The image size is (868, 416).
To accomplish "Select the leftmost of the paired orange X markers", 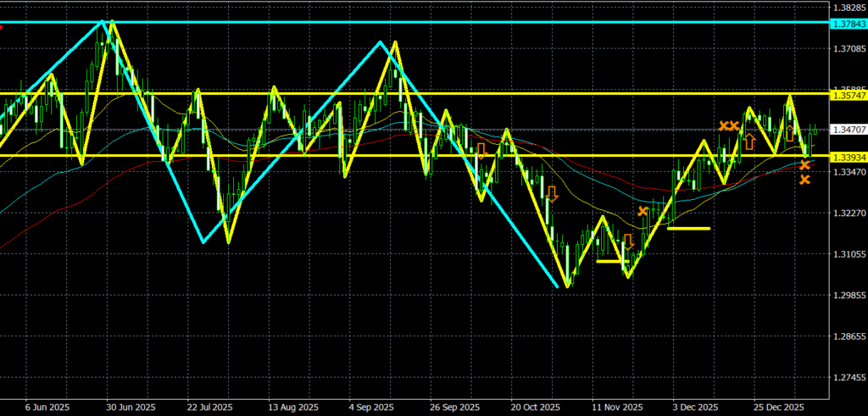I will coord(724,125).
